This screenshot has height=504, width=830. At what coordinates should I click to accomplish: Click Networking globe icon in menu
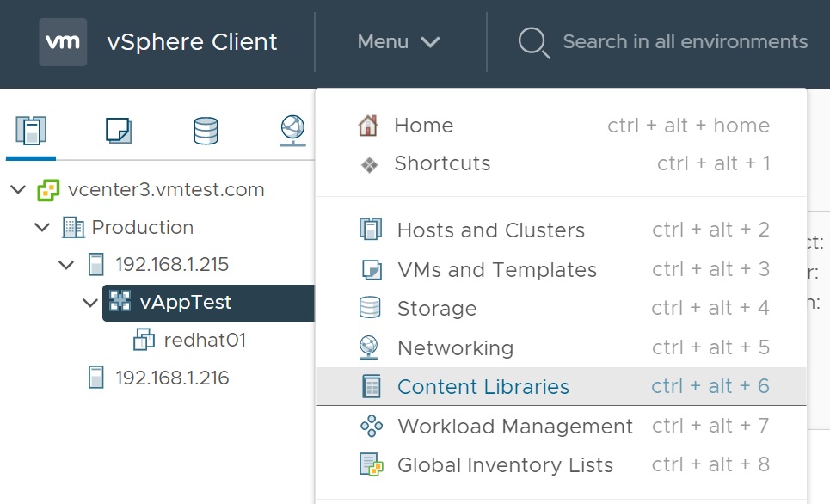369,347
